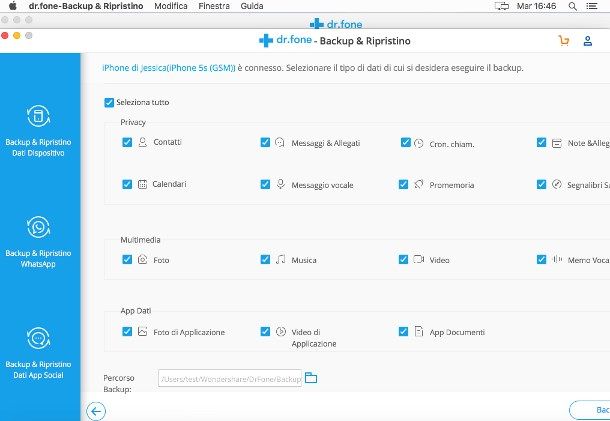This screenshot has height=421, width=610.
Task: Click the Segnalibri Safari compass icon
Action: pyautogui.click(x=557, y=184)
